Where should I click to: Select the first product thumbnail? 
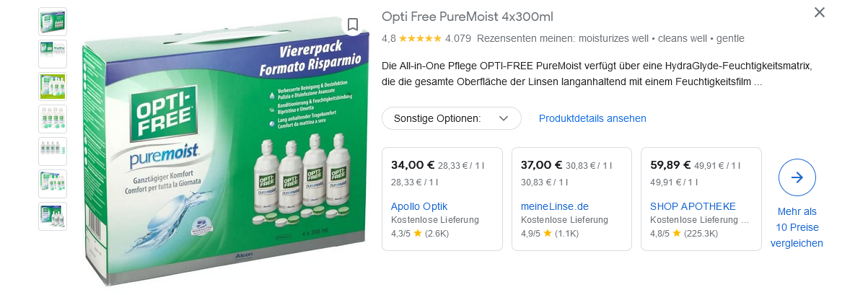coord(53,22)
